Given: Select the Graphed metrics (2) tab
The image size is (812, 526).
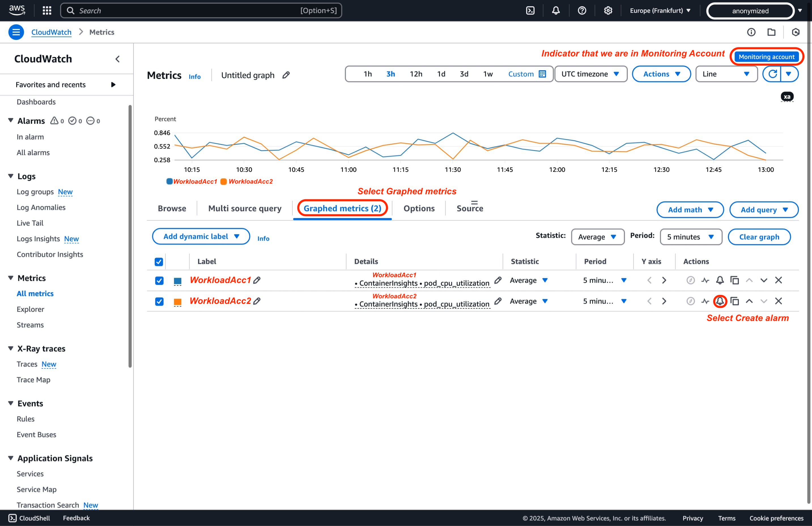Looking at the screenshot, I should pyautogui.click(x=342, y=208).
